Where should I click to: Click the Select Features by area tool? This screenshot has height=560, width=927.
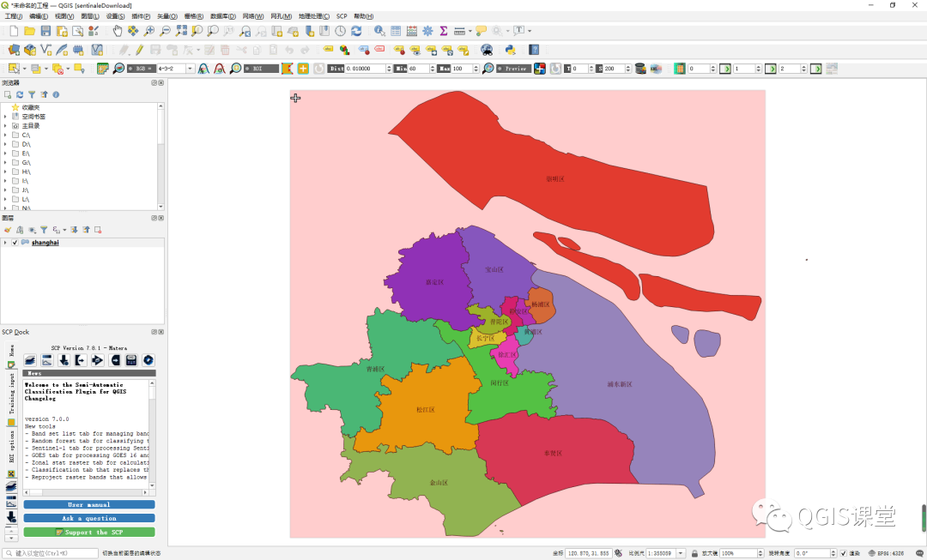tap(14, 69)
